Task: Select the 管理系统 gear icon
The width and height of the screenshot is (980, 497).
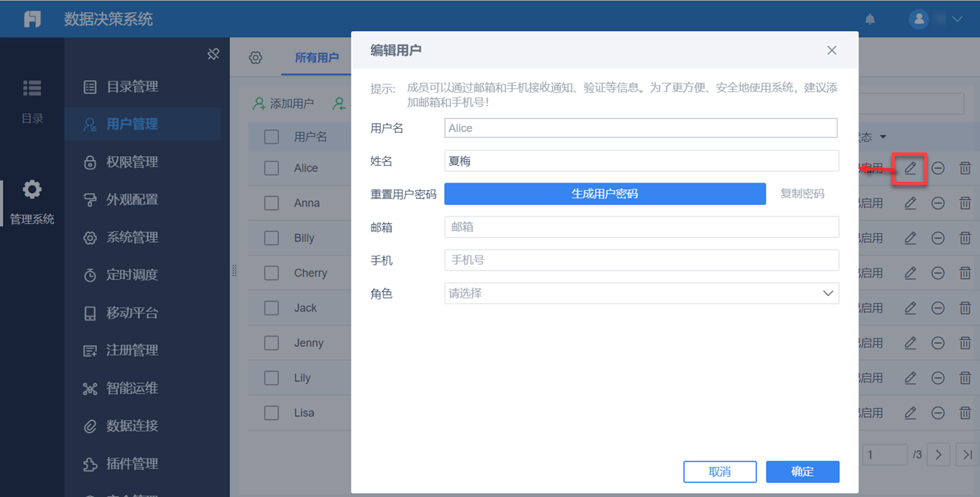Action: pos(32,189)
